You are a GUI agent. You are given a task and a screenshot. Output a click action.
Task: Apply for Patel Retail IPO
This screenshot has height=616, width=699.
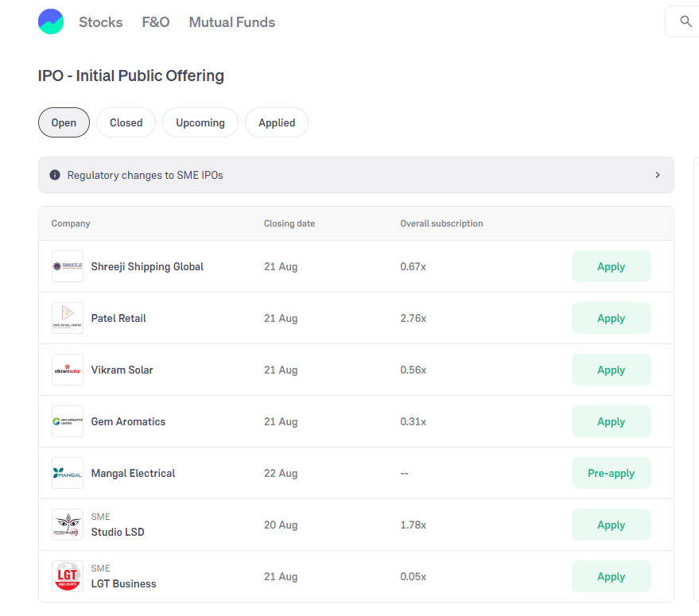tap(612, 318)
